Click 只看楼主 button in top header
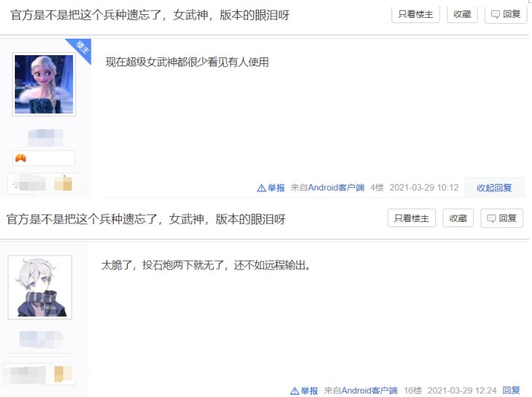 click(415, 14)
